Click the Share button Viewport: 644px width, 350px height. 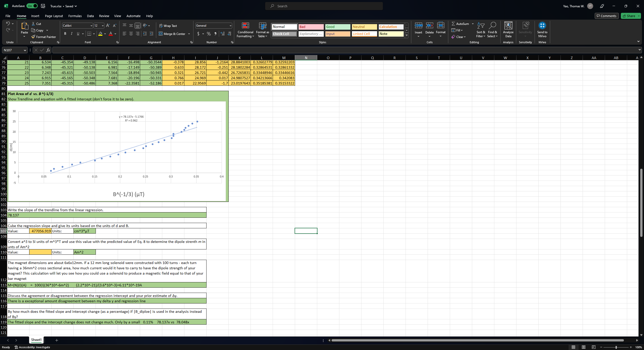(629, 16)
